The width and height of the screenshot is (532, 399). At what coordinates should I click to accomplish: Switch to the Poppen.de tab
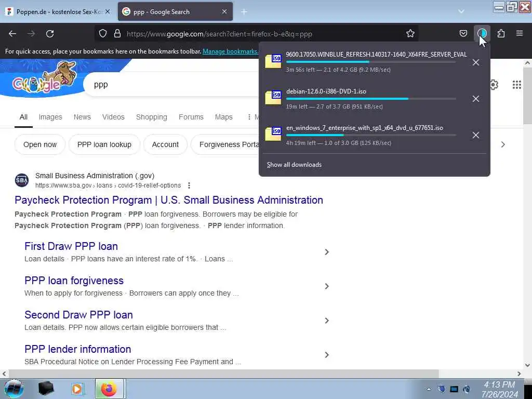click(58, 11)
